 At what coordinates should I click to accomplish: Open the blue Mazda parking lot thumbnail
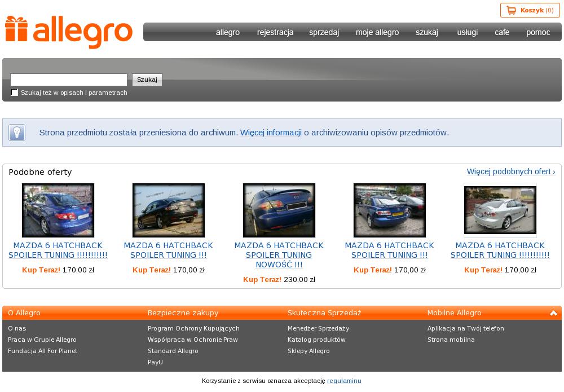click(x=390, y=210)
